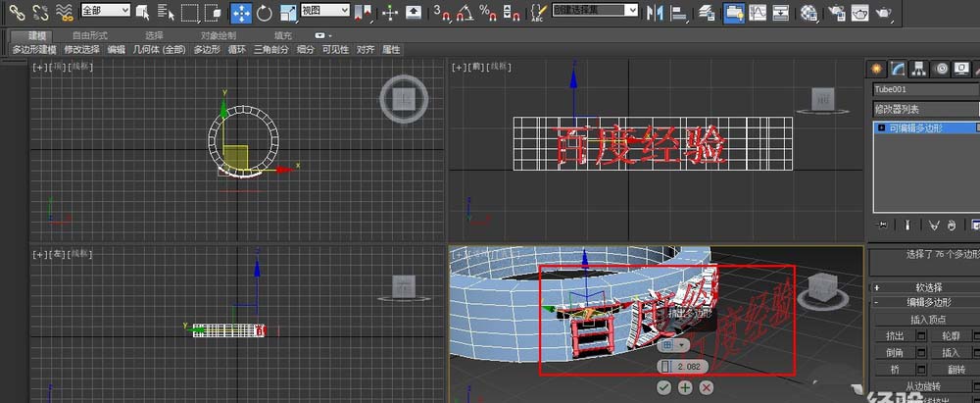Enable the Select and Manipulate tool
The height and width of the screenshot is (403, 980).
(x=390, y=11)
